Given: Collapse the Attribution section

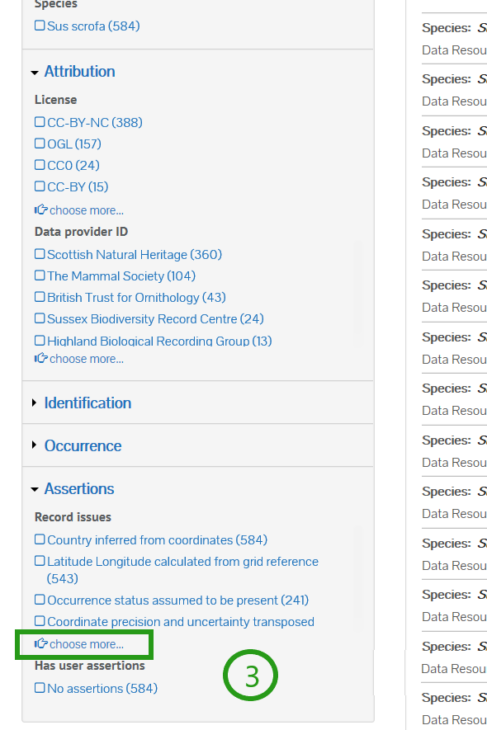Looking at the screenshot, I should pos(80,71).
